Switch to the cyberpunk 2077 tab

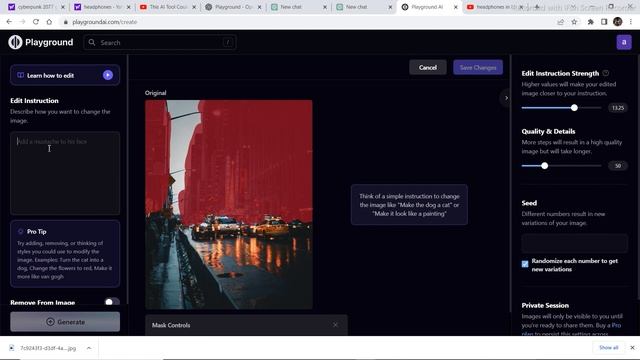pos(36,7)
